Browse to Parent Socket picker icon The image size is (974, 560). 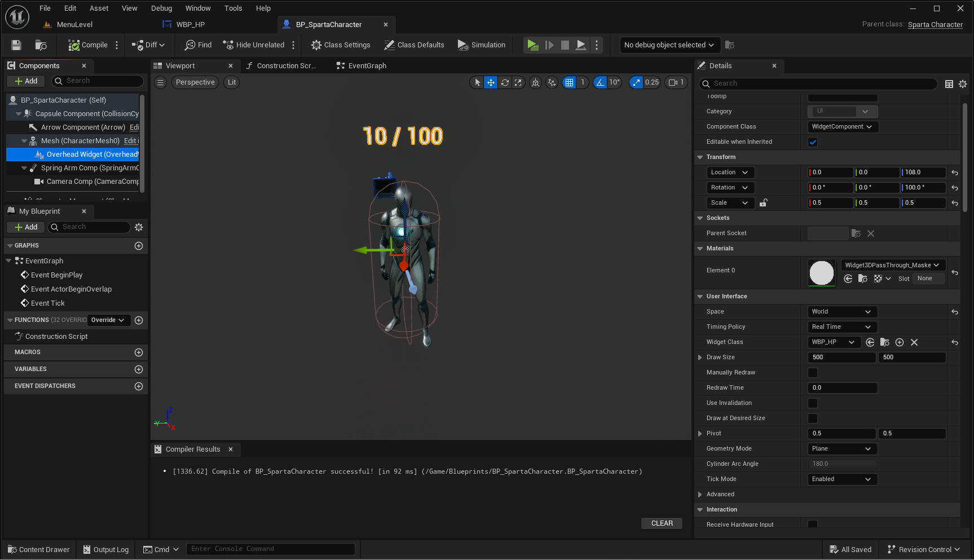pos(856,233)
